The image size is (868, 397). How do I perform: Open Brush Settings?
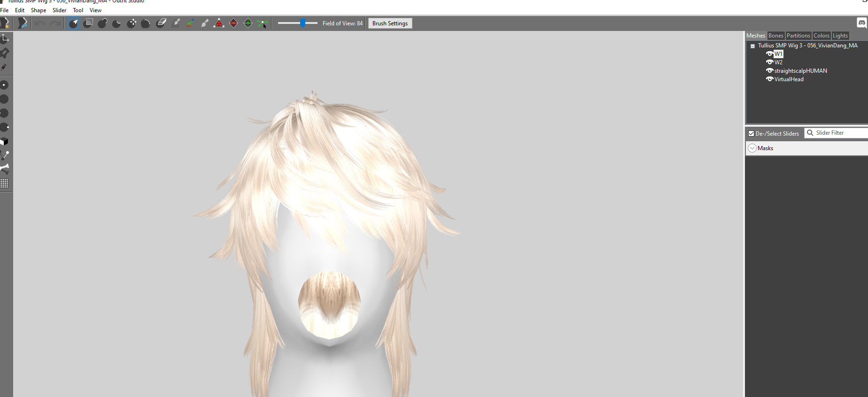click(390, 23)
